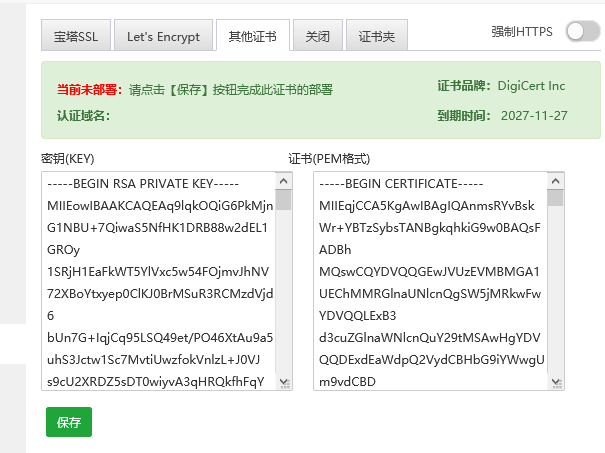
Task: Click the KEY box scrollbar thumb
Action: click(x=284, y=199)
